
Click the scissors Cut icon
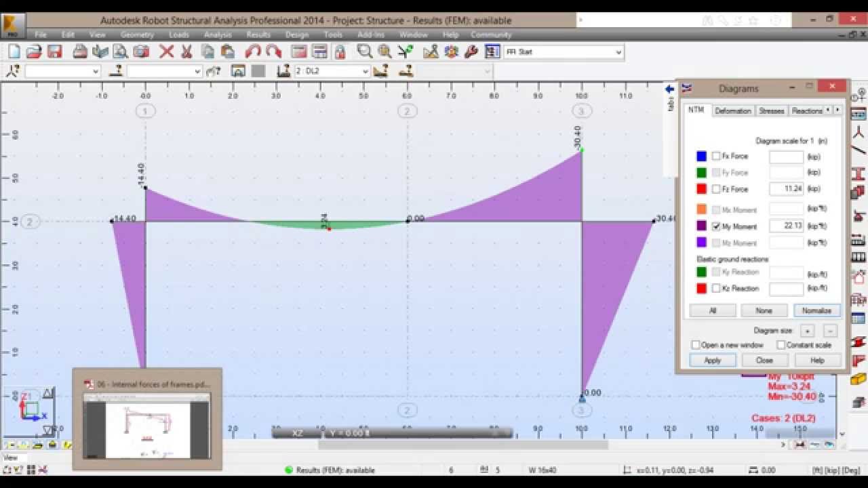tap(187, 52)
